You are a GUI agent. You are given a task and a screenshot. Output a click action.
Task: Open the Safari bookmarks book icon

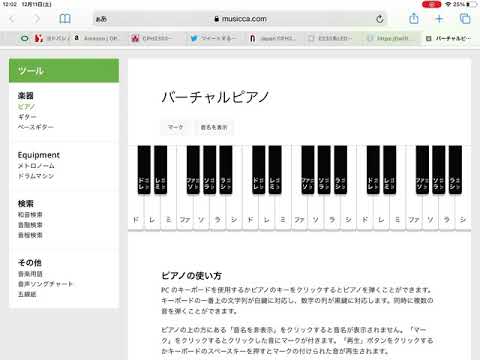65,19
